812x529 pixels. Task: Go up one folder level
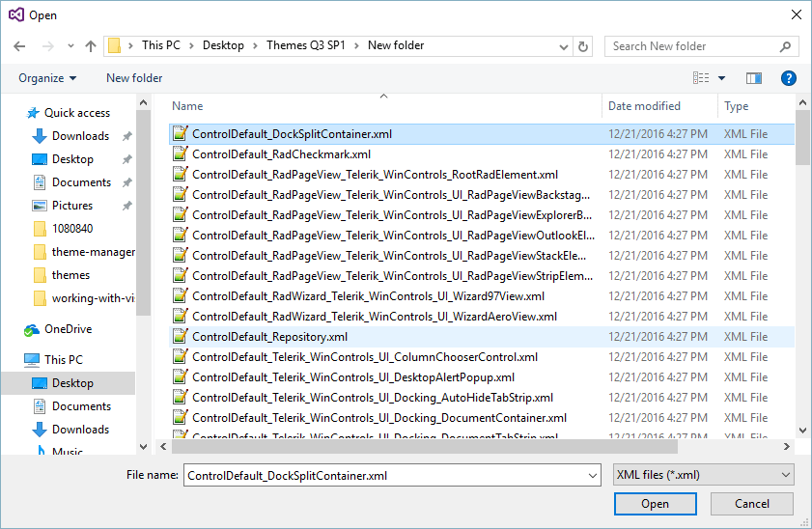[x=91, y=46]
